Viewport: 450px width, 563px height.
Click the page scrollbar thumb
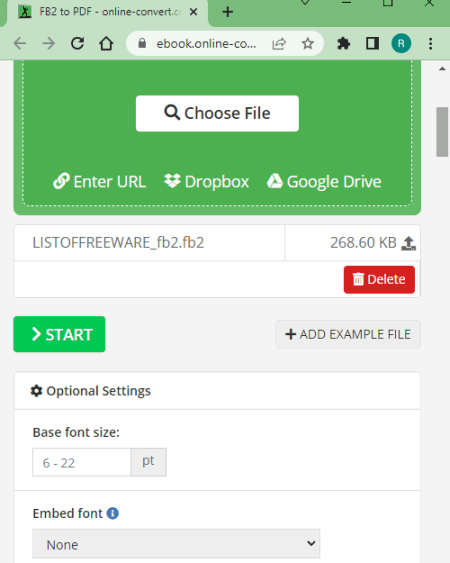click(x=442, y=132)
